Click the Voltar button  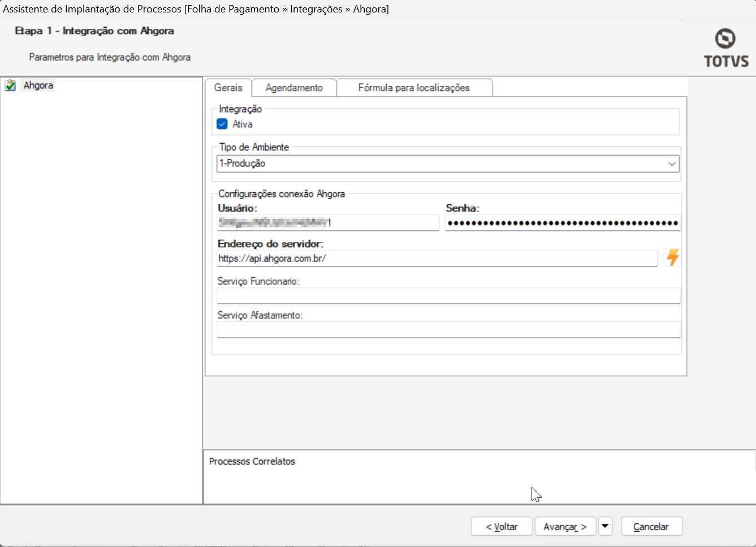coord(502,527)
